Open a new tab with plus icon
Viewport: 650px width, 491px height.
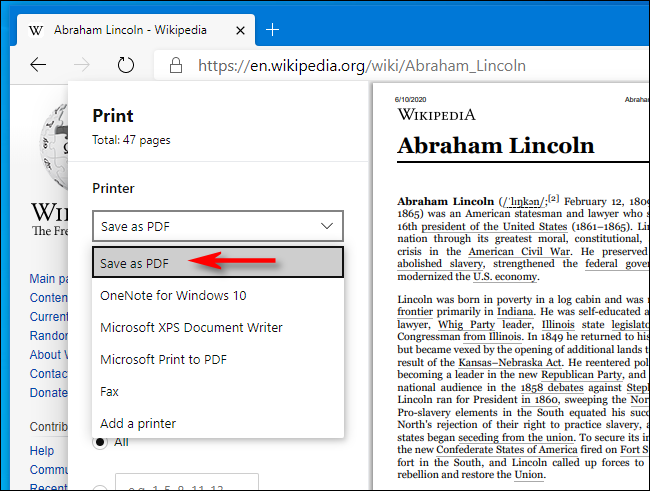[272, 29]
